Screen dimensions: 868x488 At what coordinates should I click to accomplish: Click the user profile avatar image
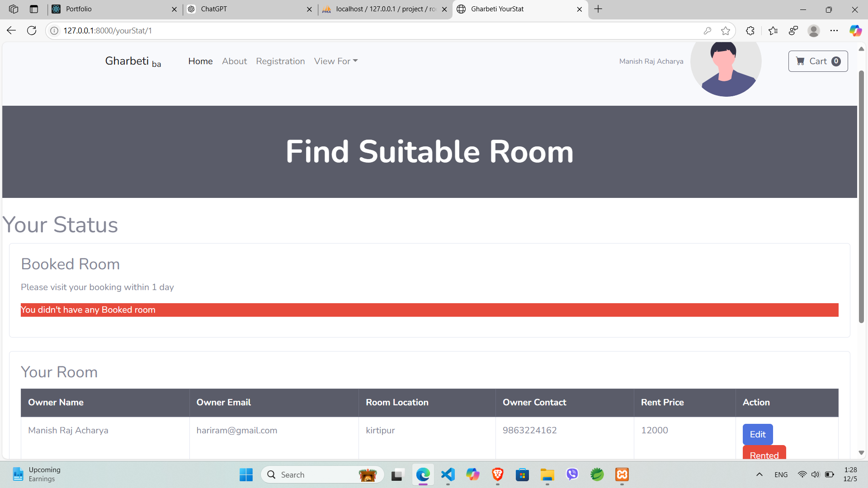[726, 63]
